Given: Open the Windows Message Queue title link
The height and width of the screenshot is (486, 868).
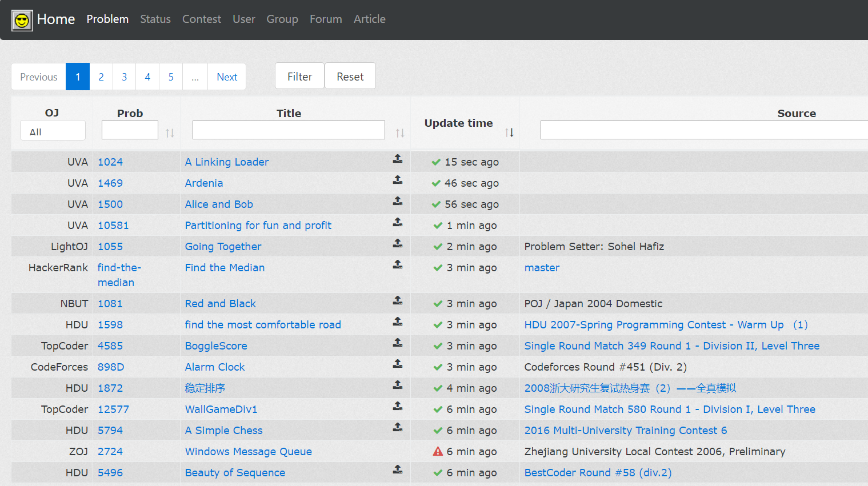Looking at the screenshot, I should (x=249, y=452).
